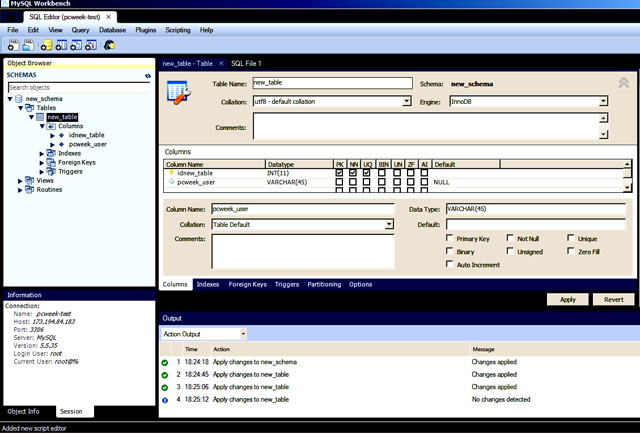This screenshot has width=640, height=434.
Task: Enable the Not Null checkbox in column details
Action: (x=510, y=238)
